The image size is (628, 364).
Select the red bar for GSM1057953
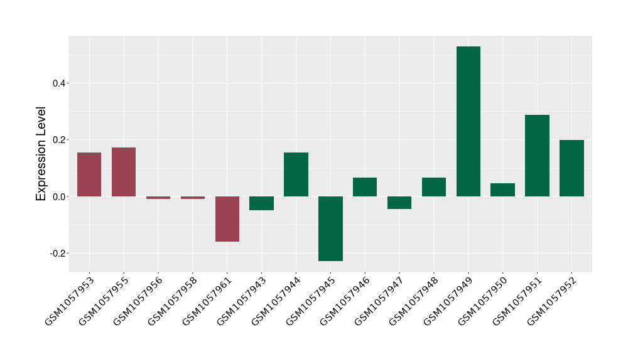click(89, 174)
